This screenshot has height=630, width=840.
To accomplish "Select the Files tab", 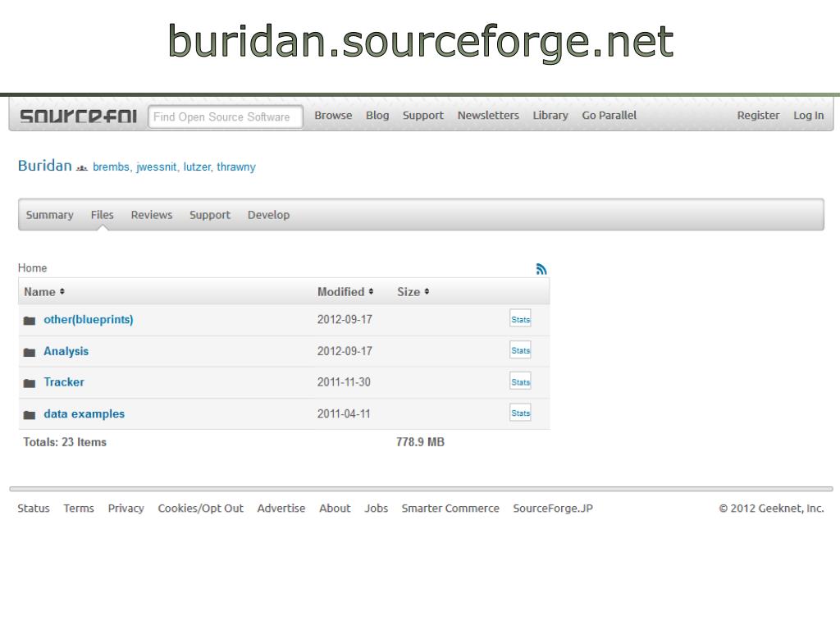I will (102, 215).
